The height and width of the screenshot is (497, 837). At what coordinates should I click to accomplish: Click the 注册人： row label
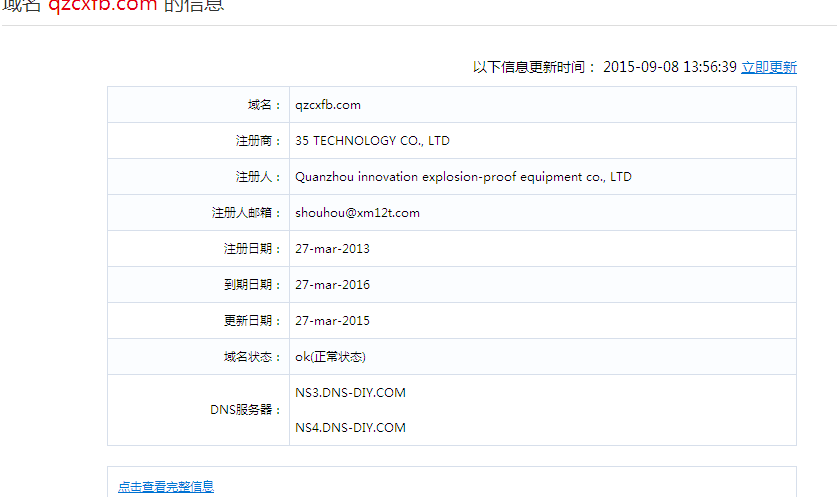[x=258, y=177]
